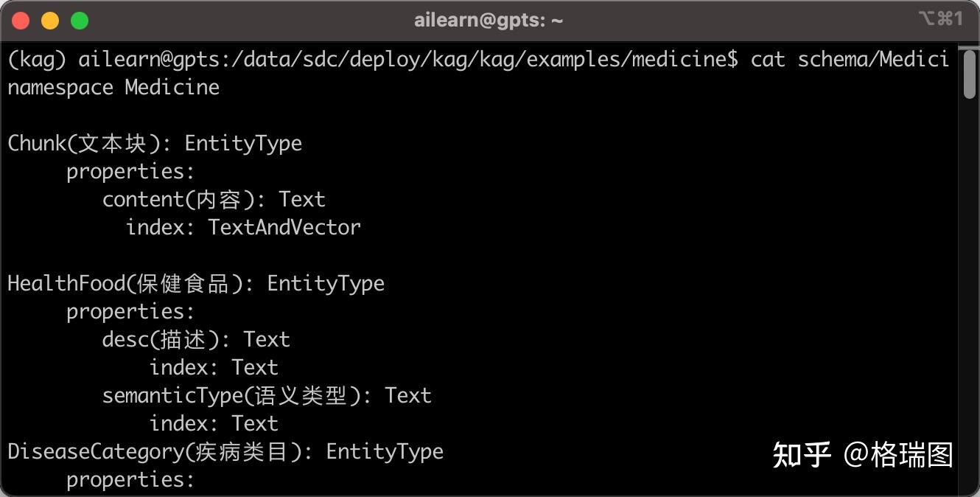This screenshot has width=980, height=497.
Task: Click the 知乎 @格瑞图 watermark
Action: [863, 456]
